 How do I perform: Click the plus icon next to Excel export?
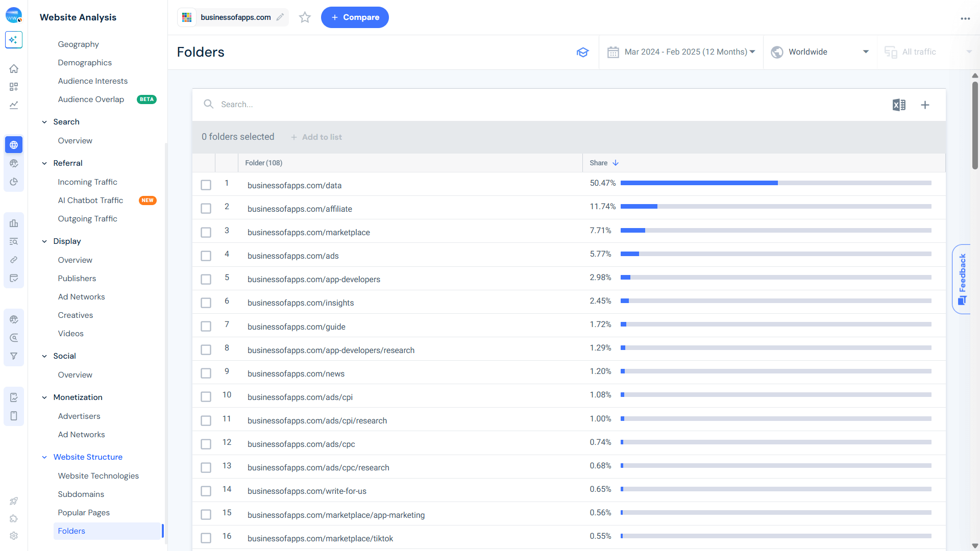tap(925, 105)
